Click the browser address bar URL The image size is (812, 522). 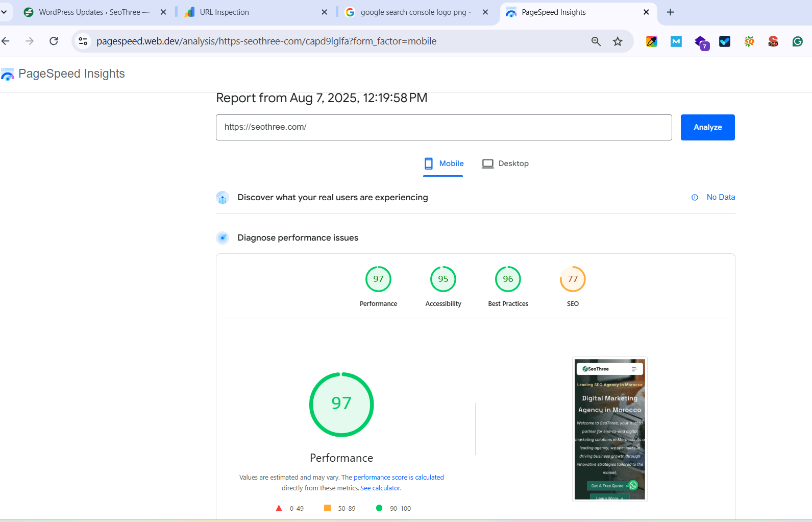click(266, 41)
